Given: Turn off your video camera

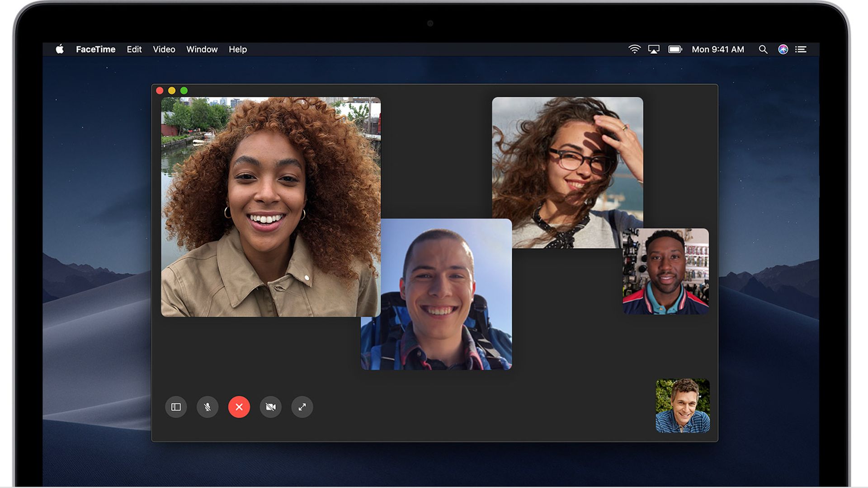Looking at the screenshot, I should pos(270,407).
